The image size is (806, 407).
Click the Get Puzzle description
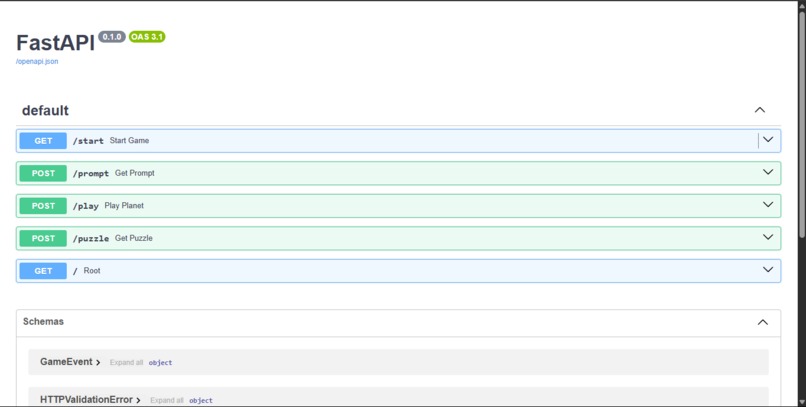coord(134,238)
